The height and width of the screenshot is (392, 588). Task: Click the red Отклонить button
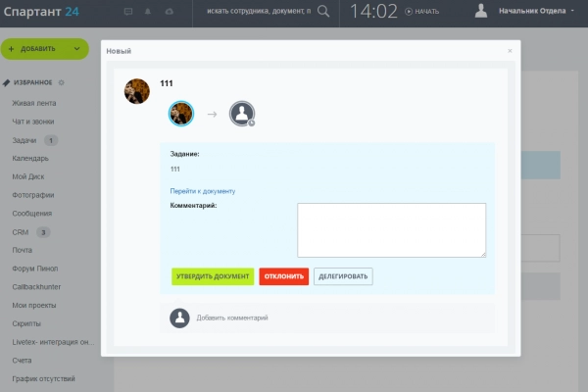[x=283, y=276]
